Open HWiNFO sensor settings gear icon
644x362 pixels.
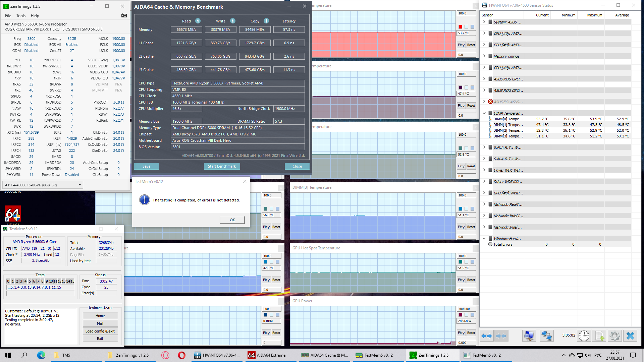point(614,336)
